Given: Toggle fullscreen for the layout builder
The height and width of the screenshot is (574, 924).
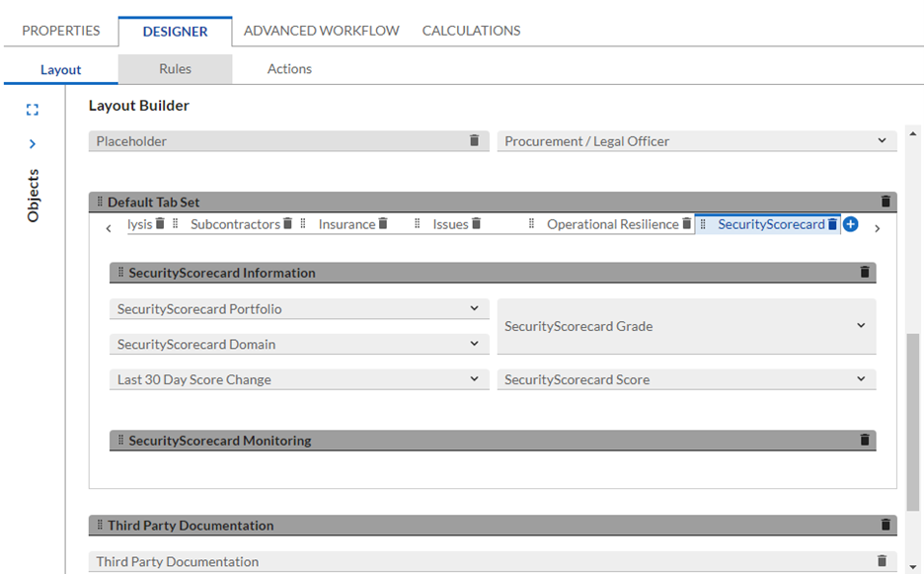Looking at the screenshot, I should tap(33, 110).
